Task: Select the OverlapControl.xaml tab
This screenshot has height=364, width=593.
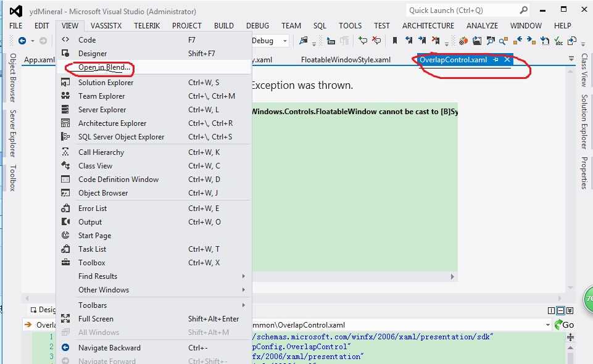Action: point(453,60)
